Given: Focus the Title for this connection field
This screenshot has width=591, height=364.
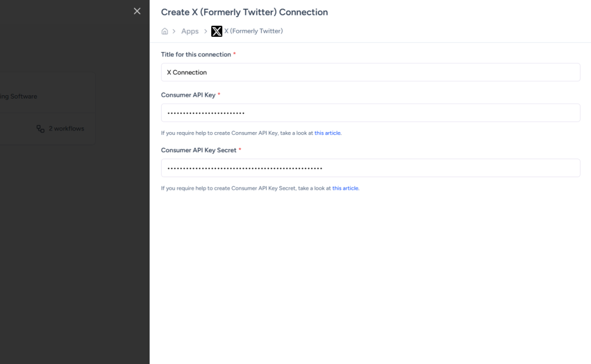Looking at the screenshot, I should (x=370, y=72).
